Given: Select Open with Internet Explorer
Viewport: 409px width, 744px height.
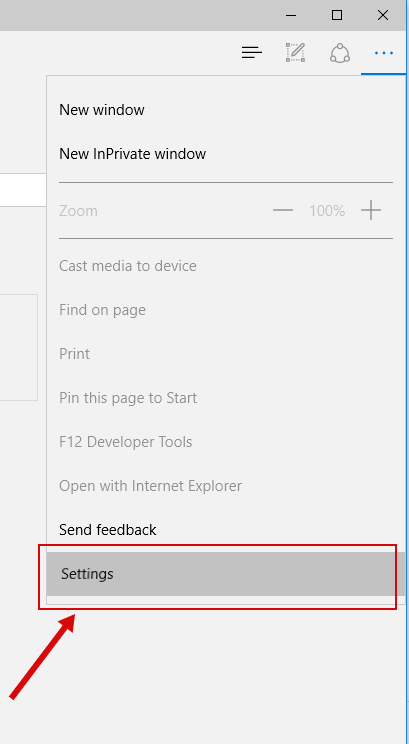Looking at the screenshot, I should click(150, 486).
